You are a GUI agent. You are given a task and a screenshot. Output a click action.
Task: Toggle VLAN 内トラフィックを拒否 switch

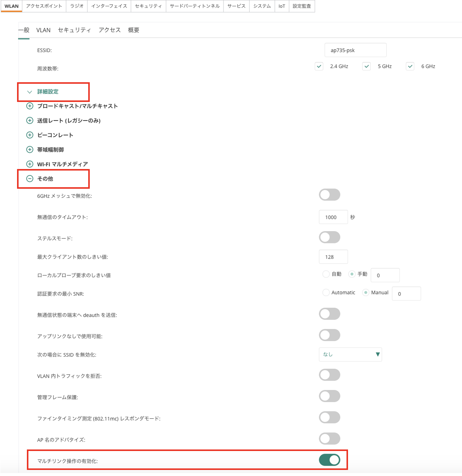click(x=329, y=375)
